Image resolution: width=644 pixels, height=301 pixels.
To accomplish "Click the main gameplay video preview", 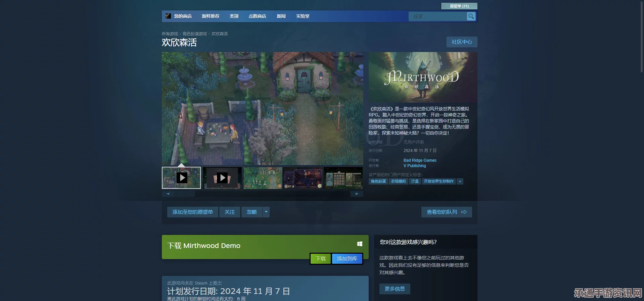I will 263,108.
